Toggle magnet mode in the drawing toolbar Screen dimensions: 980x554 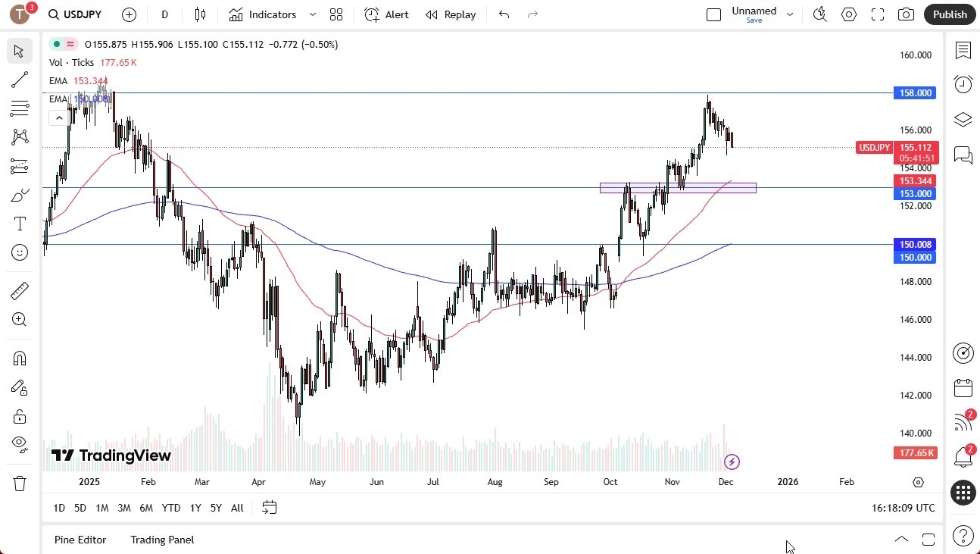click(x=19, y=358)
